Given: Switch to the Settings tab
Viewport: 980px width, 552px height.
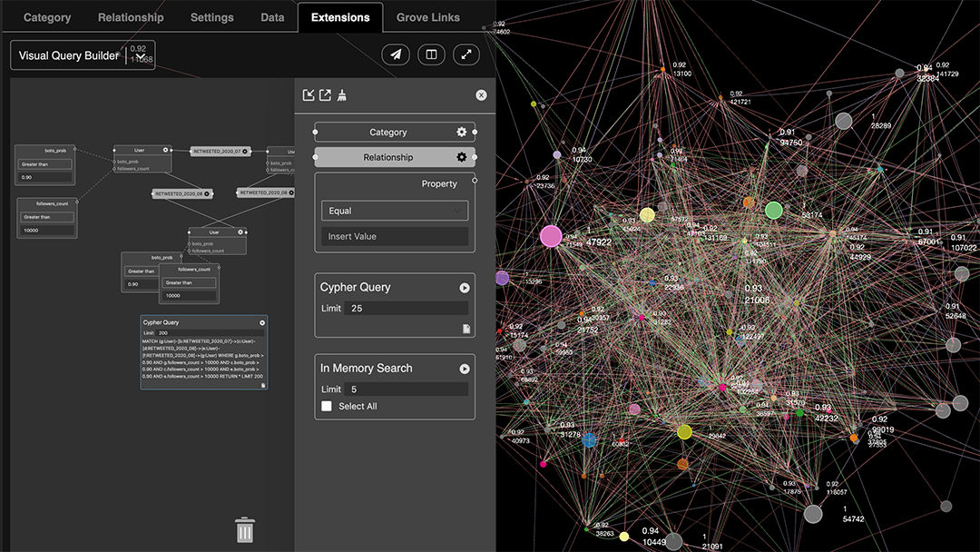Looking at the screenshot, I should (212, 17).
